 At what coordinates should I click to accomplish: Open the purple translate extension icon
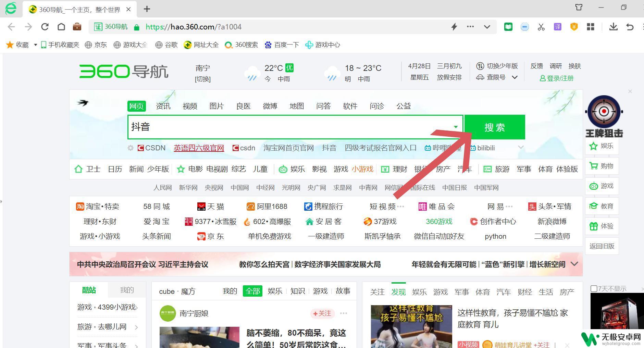click(x=558, y=27)
